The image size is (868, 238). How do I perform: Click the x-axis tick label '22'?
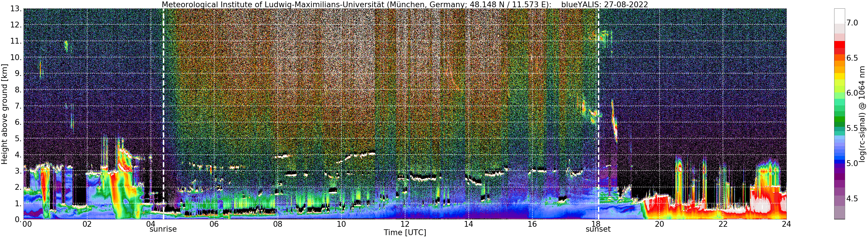723,224
